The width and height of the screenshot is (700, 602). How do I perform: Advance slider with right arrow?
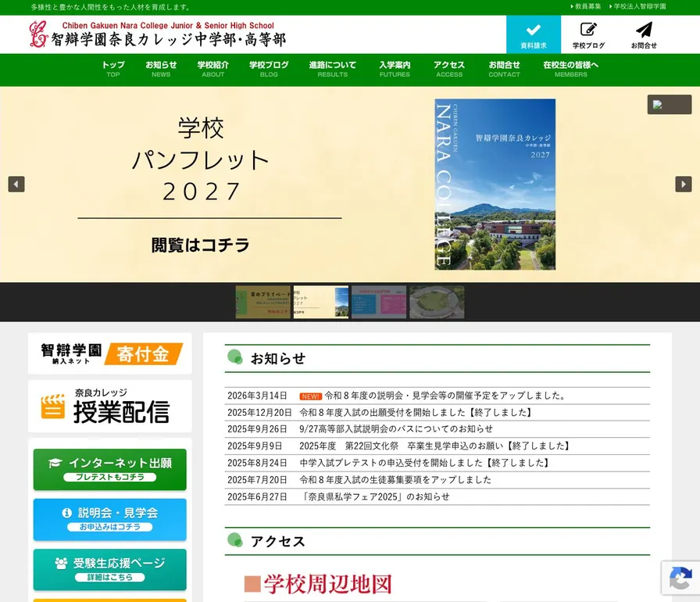tap(683, 184)
